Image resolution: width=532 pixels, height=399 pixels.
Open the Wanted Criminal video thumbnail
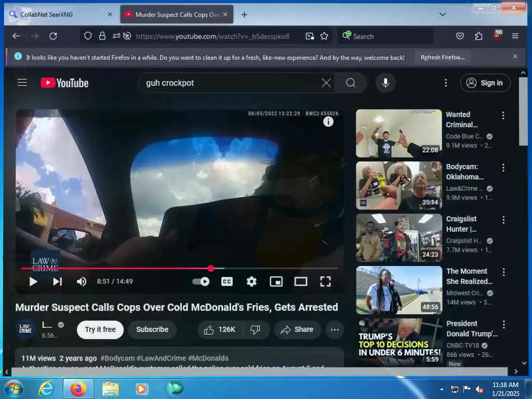tap(399, 134)
